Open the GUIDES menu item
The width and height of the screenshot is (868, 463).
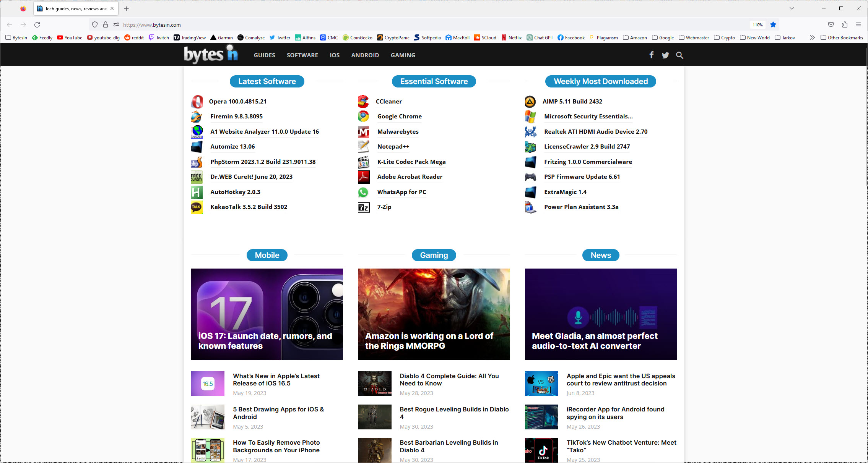point(264,55)
